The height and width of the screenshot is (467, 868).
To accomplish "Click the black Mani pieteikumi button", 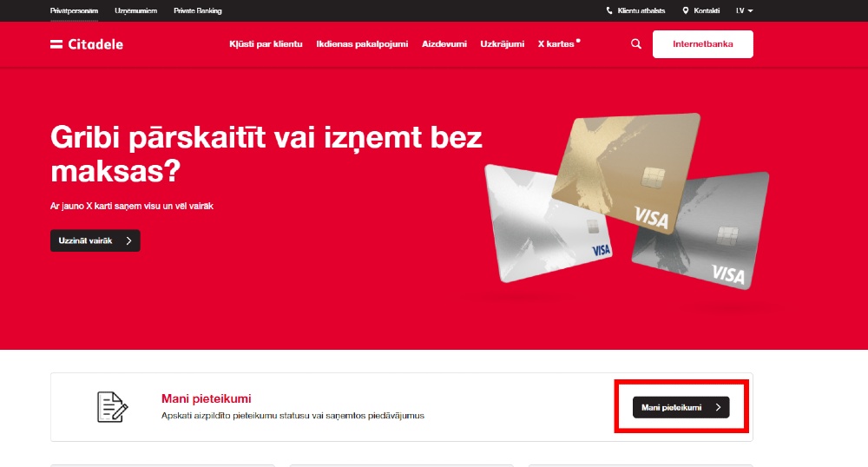I will [x=681, y=407].
